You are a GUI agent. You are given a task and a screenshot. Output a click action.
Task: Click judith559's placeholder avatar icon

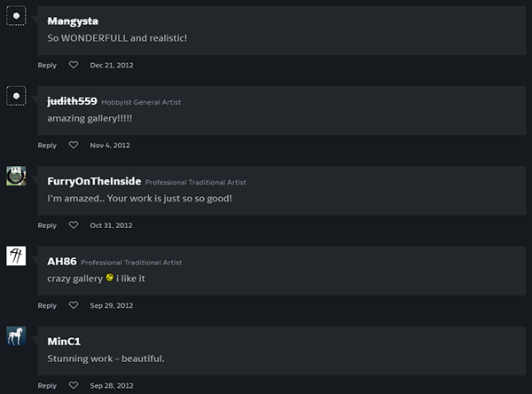(x=16, y=96)
